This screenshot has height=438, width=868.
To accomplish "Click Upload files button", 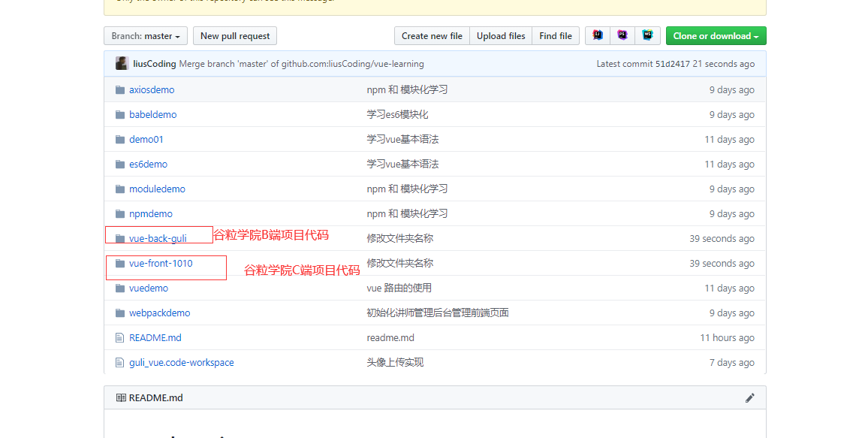I will point(501,35).
